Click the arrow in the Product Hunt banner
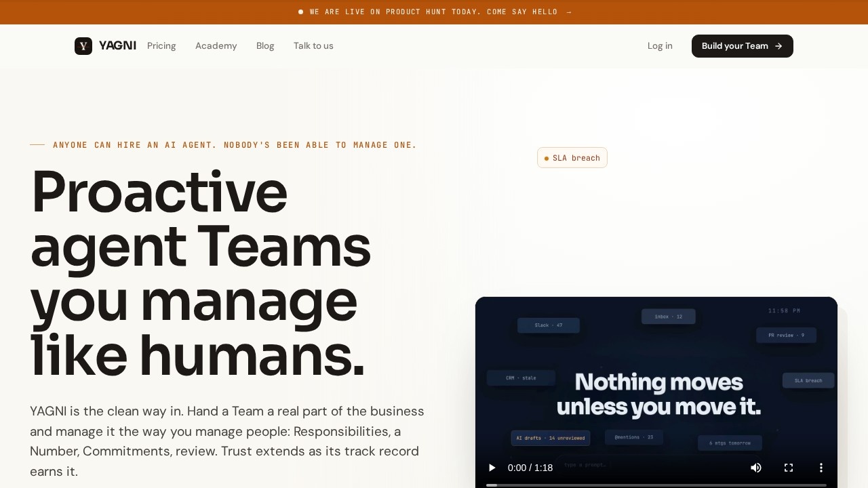868x488 pixels. (x=569, y=12)
